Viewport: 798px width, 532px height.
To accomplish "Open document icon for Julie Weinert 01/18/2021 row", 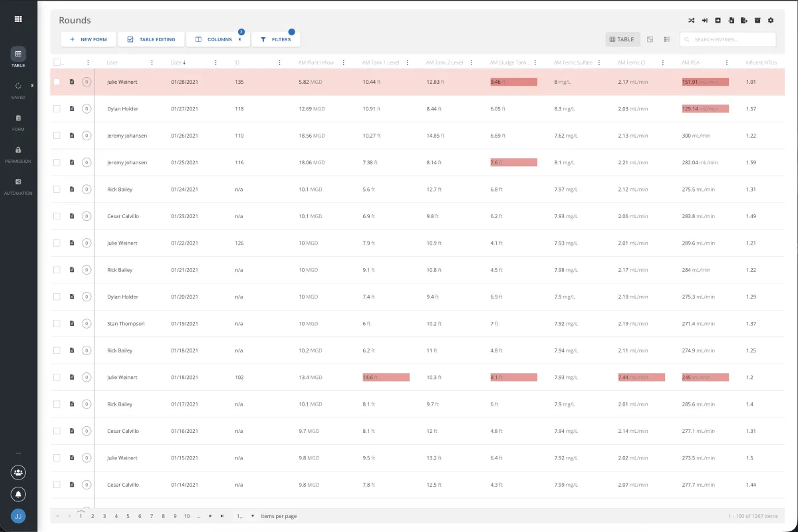I will point(72,378).
